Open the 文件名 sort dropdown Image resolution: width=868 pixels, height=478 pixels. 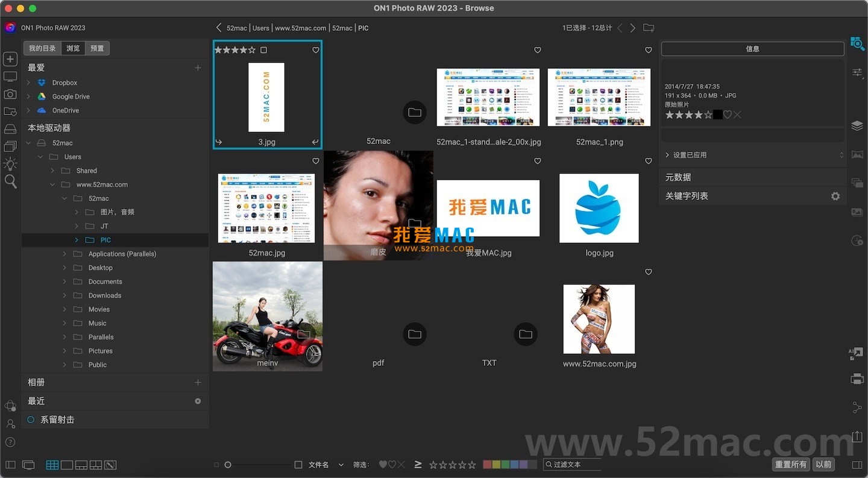pos(326,465)
